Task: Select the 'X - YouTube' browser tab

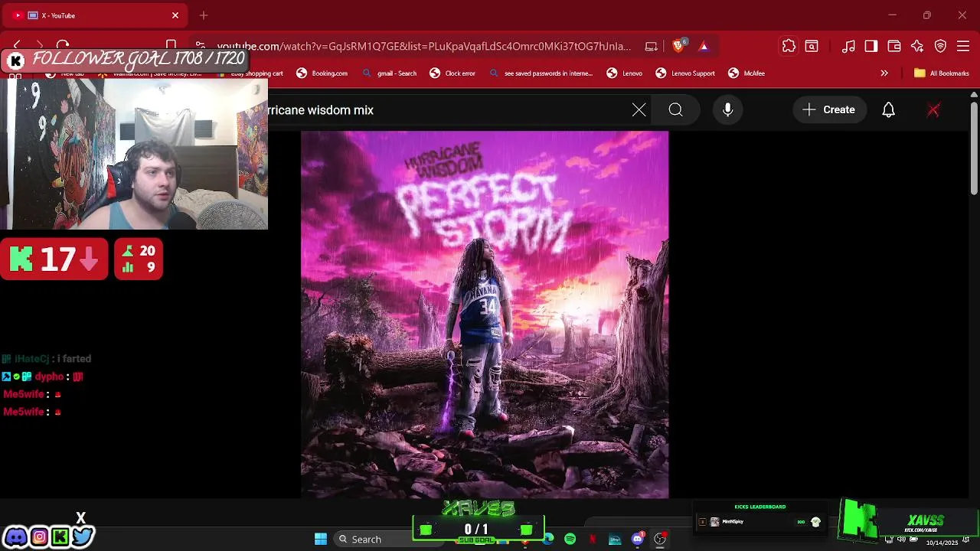Action: (96, 15)
